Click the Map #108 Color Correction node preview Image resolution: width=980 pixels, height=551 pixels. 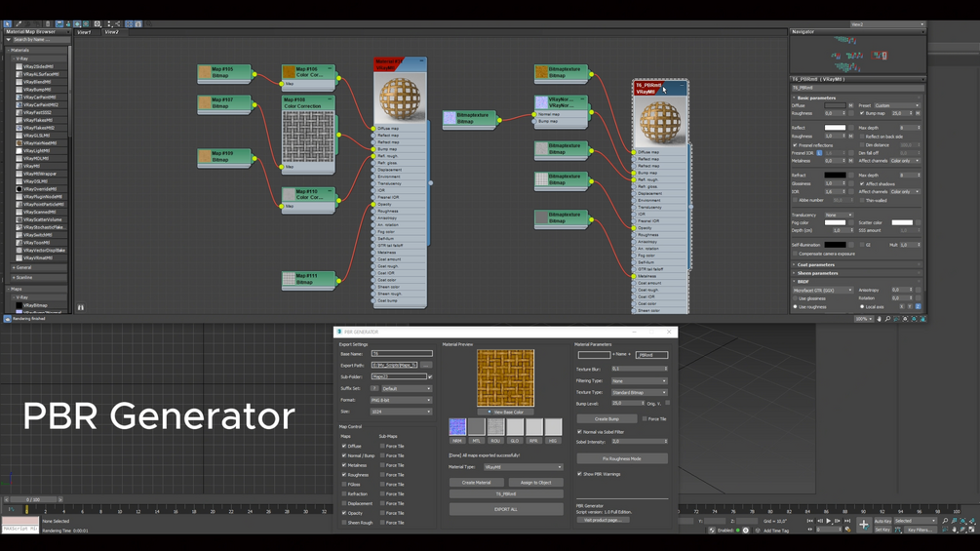(307, 137)
